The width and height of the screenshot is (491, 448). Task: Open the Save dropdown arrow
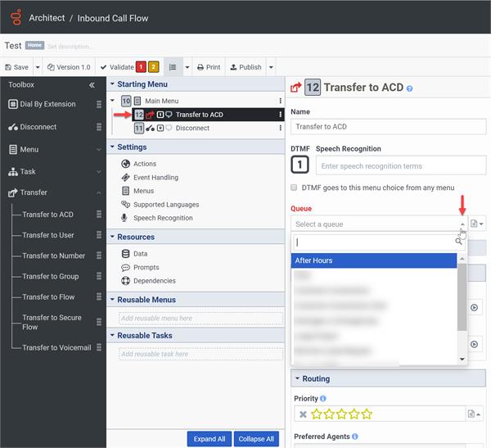tap(38, 67)
